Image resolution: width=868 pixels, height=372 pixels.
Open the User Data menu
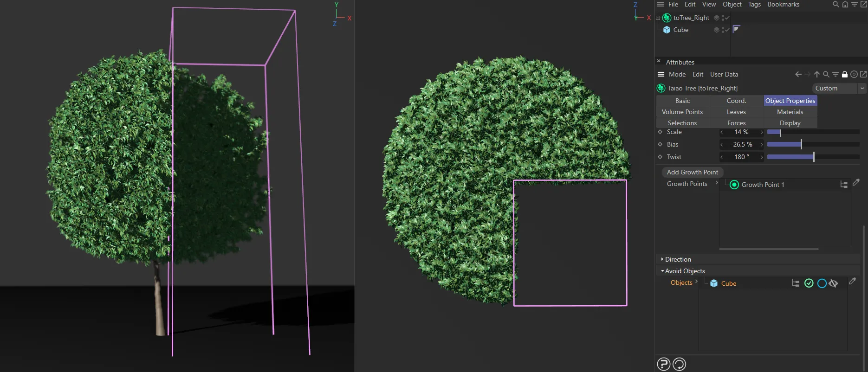pyautogui.click(x=724, y=74)
